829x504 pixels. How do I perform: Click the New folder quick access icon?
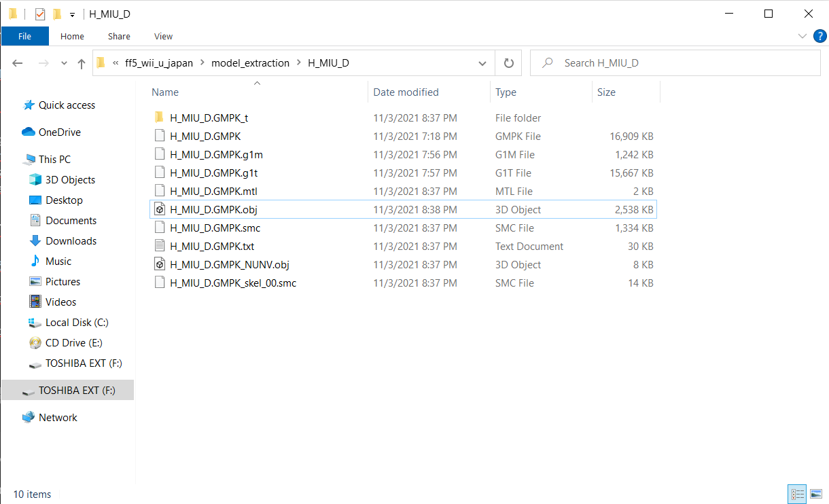pos(57,14)
